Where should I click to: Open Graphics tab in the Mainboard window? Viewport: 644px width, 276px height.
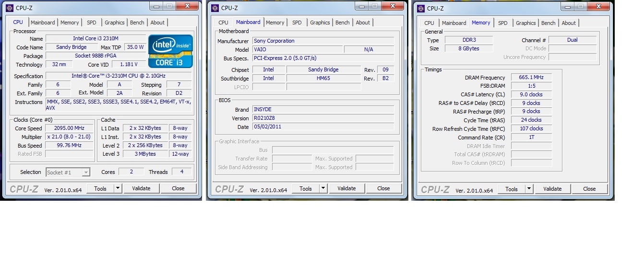[320, 23]
